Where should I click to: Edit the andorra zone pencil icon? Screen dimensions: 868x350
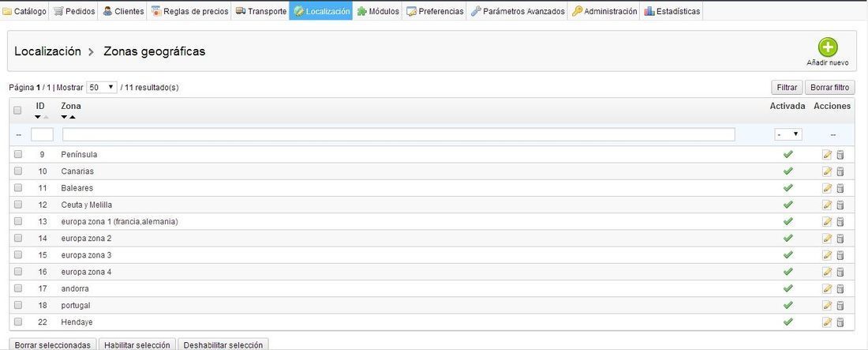[x=827, y=289]
